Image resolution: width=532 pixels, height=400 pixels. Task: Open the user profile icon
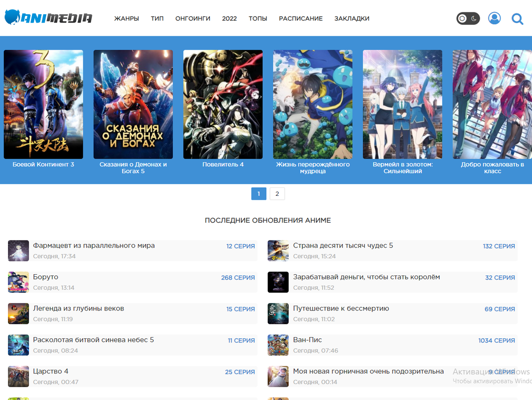coord(494,18)
